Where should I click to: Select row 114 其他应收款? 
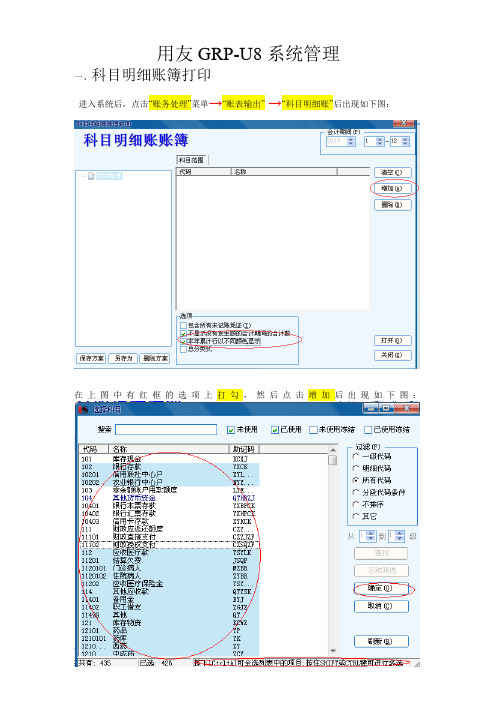click(x=169, y=591)
